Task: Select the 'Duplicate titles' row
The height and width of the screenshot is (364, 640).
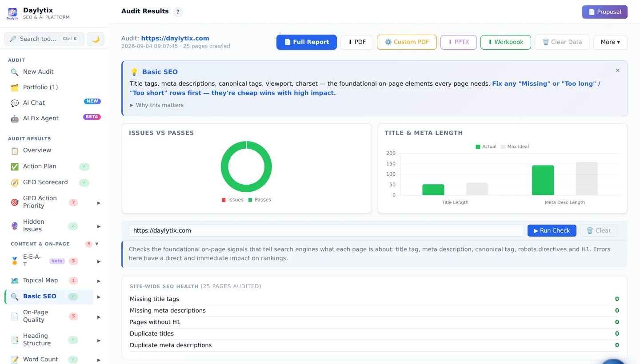Action: coord(374,334)
